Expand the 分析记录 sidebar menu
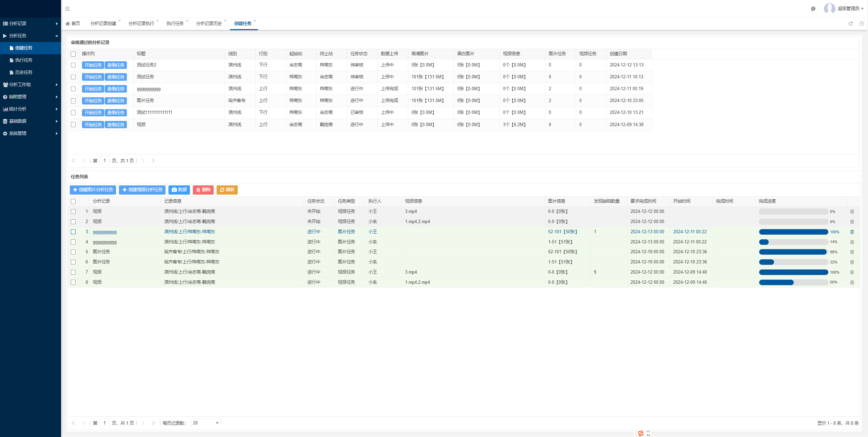The width and height of the screenshot is (868, 437). point(31,23)
